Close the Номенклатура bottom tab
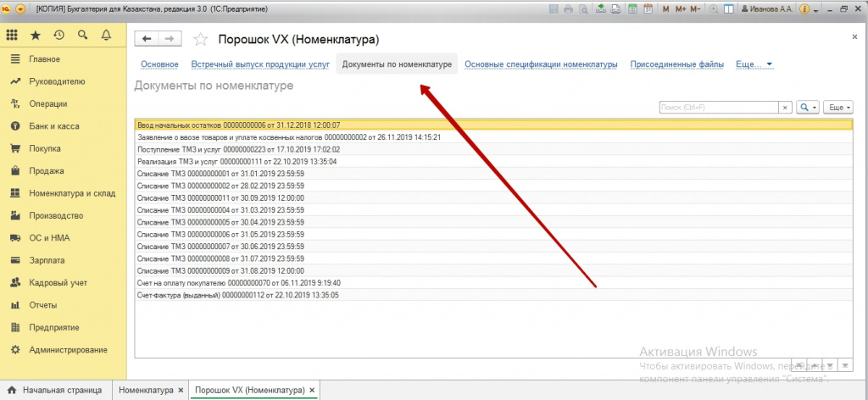868x400 pixels. pyautogui.click(x=181, y=390)
